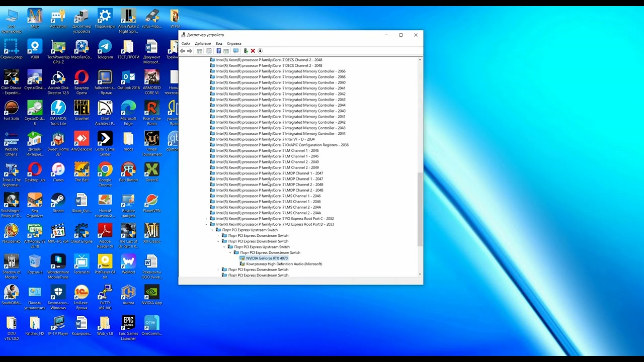The height and width of the screenshot is (362, 644).
Task: Select the V380 desktop shortcut
Action: [35, 49]
